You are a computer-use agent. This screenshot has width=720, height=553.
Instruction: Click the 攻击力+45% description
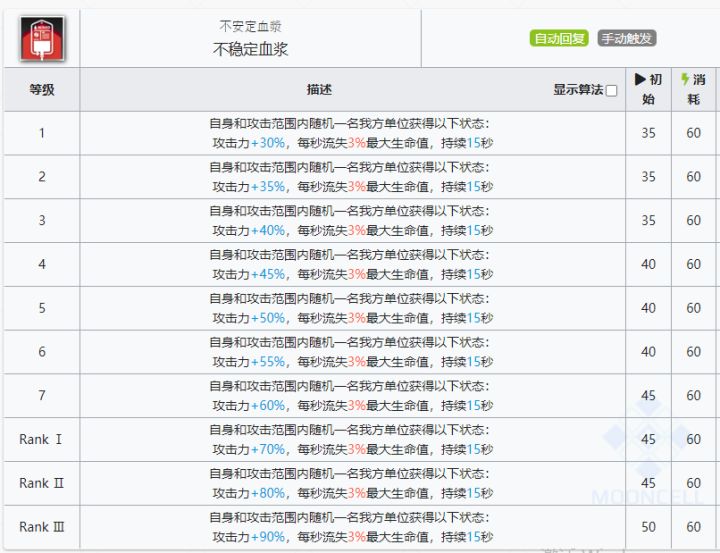pos(352,265)
